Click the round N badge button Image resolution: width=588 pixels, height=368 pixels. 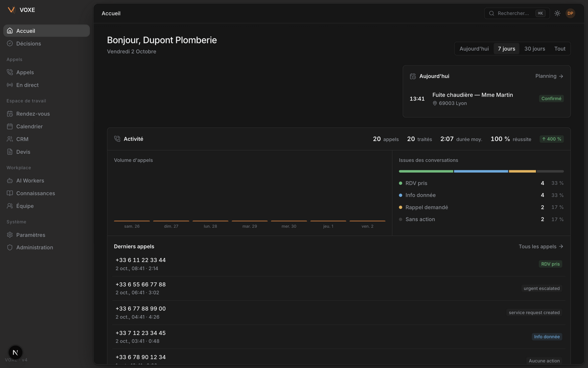16,352
